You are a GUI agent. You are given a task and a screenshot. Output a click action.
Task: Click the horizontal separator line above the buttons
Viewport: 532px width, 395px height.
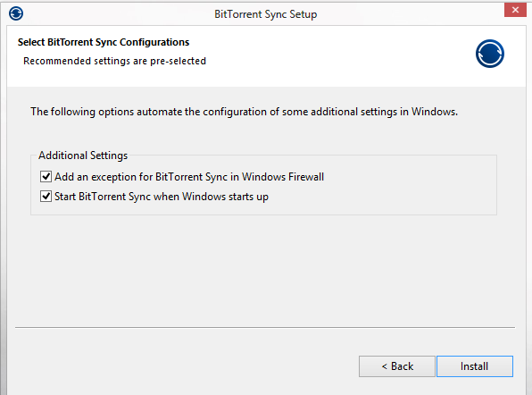[x=265, y=327]
